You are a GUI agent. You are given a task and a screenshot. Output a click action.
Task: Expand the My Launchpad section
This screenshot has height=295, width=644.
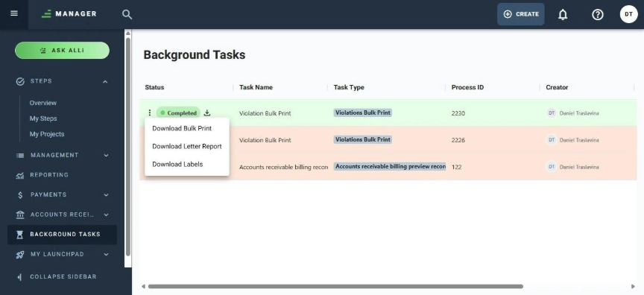pyautogui.click(x=106, y=254)
